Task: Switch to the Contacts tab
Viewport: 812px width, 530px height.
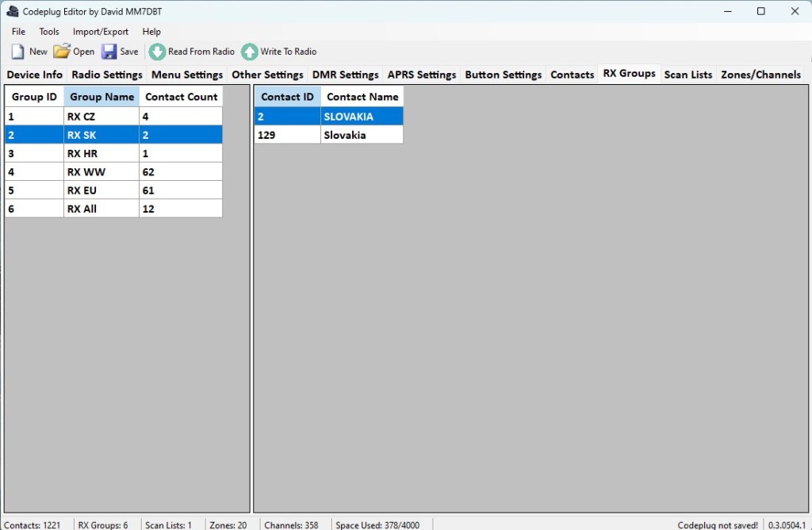Action: [572, 75]
